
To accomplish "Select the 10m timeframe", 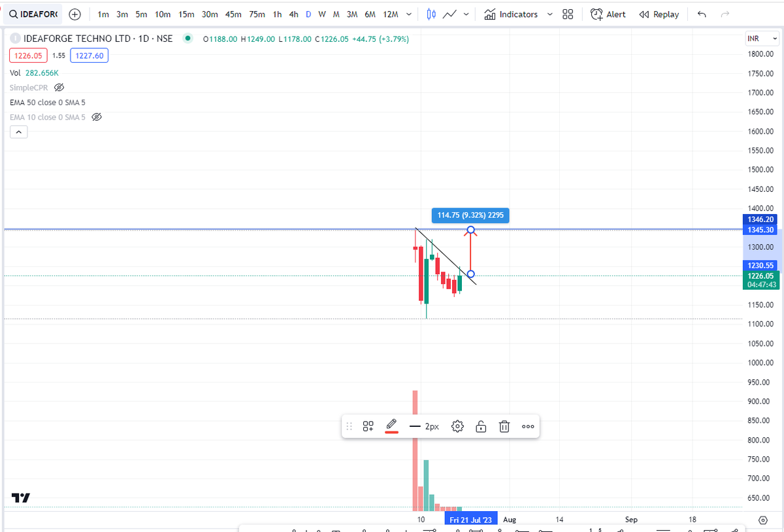I will pos(163,14).
